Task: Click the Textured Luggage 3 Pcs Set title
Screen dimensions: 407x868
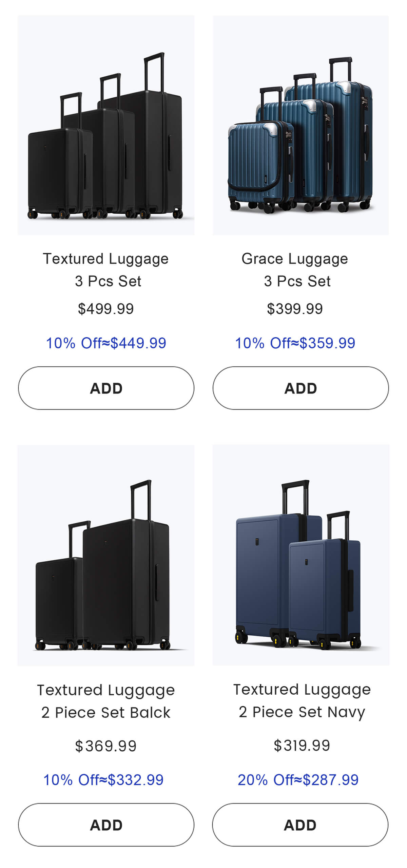Action: pos(106,270)
